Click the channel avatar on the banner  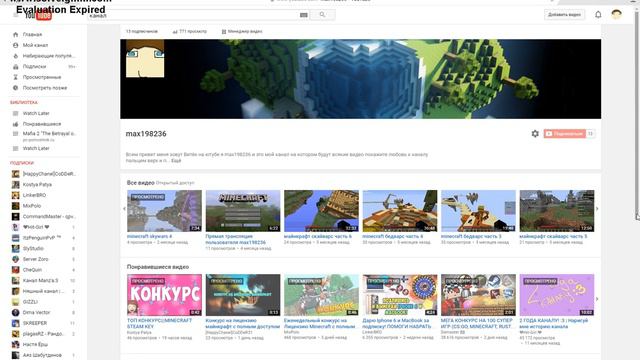point(145,58)
